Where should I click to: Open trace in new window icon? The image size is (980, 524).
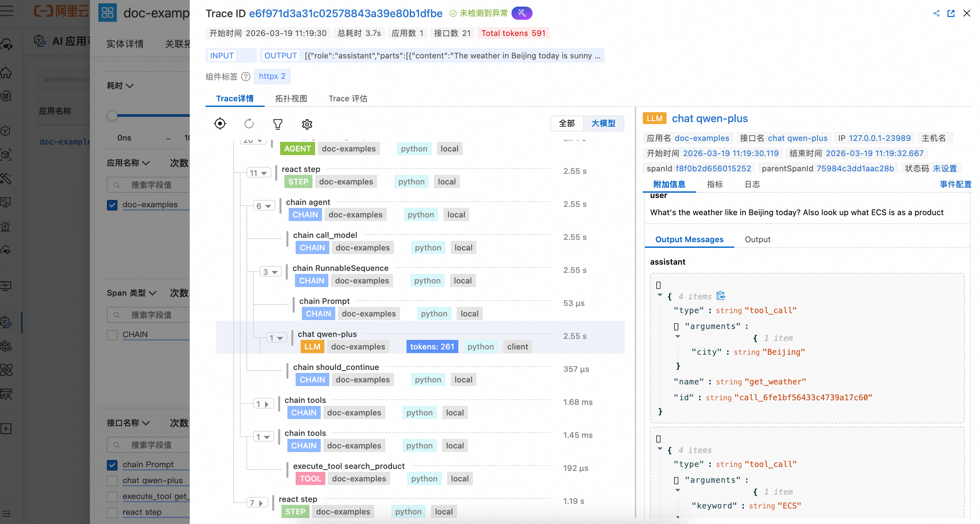pos(951,14)
